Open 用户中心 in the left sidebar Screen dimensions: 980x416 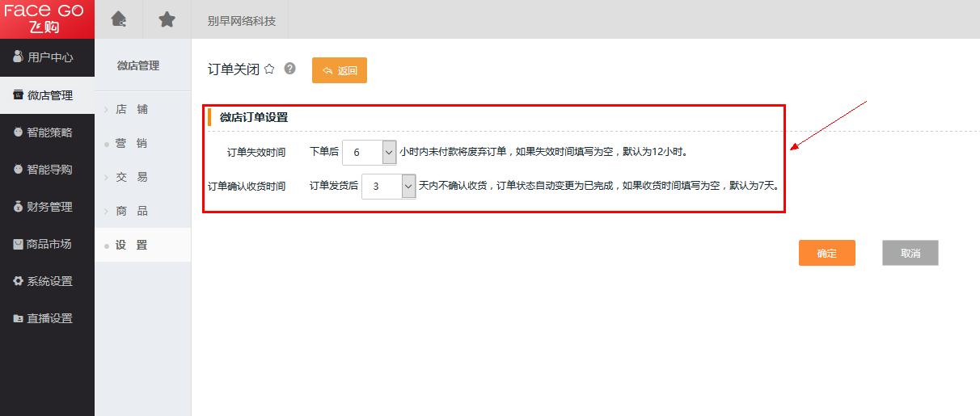[47, 57]
